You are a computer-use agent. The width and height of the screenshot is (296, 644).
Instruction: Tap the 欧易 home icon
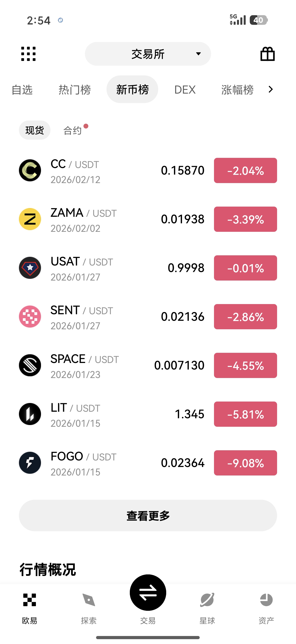pyautogui.click(x=30, y=600)
